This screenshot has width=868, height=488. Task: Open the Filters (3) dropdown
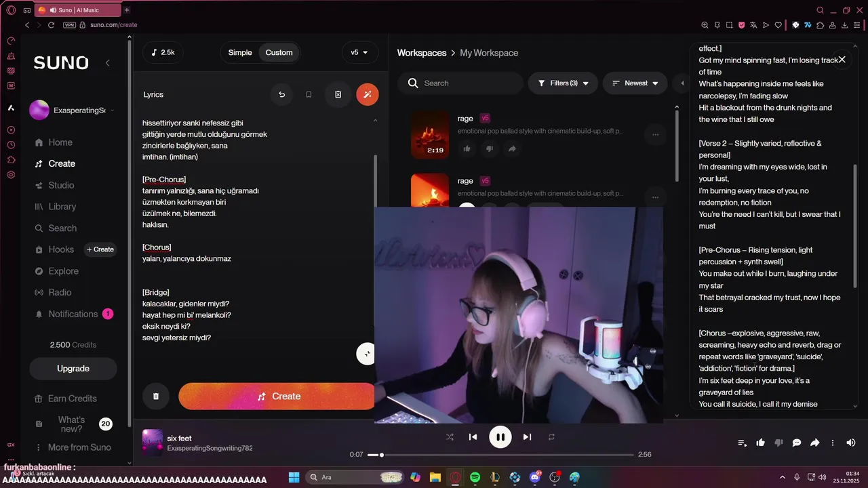tap(563, 83)
